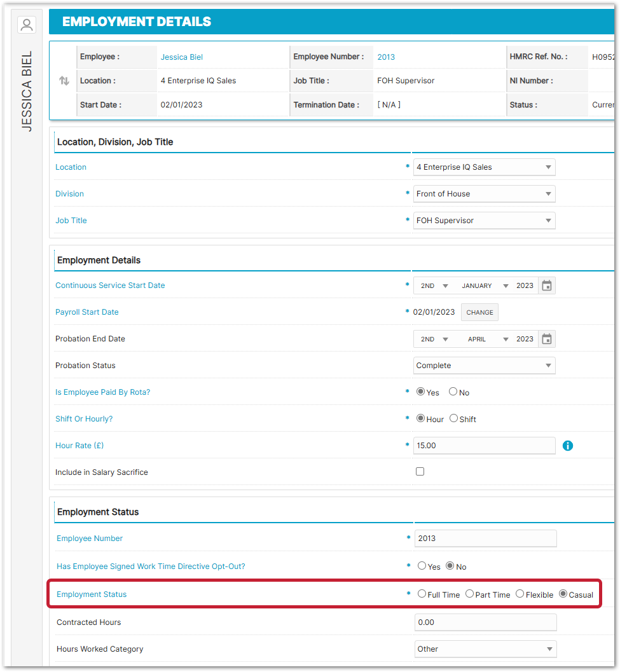Select Yes for Work Time Directive Opt-Out

[x=422, y=566]
